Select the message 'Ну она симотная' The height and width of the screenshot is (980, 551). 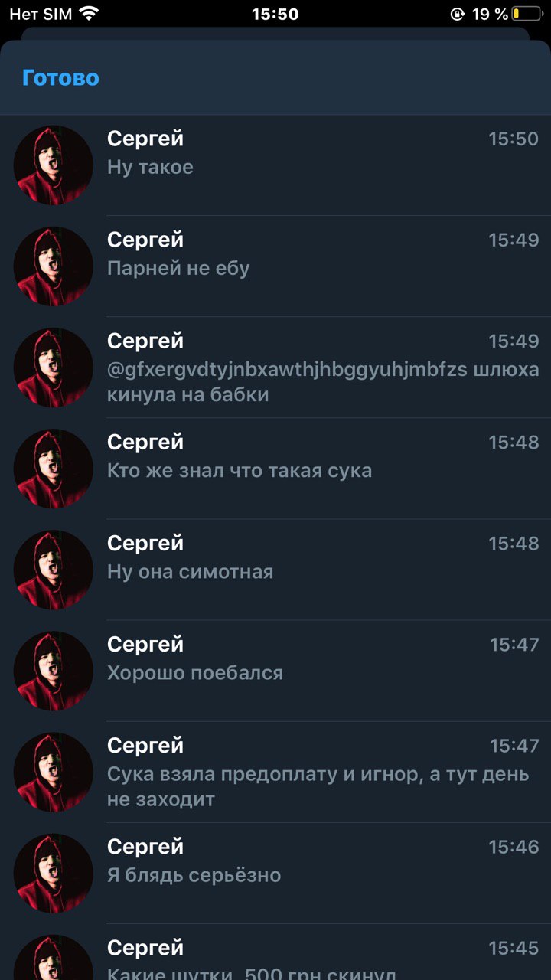pos(275,570)
